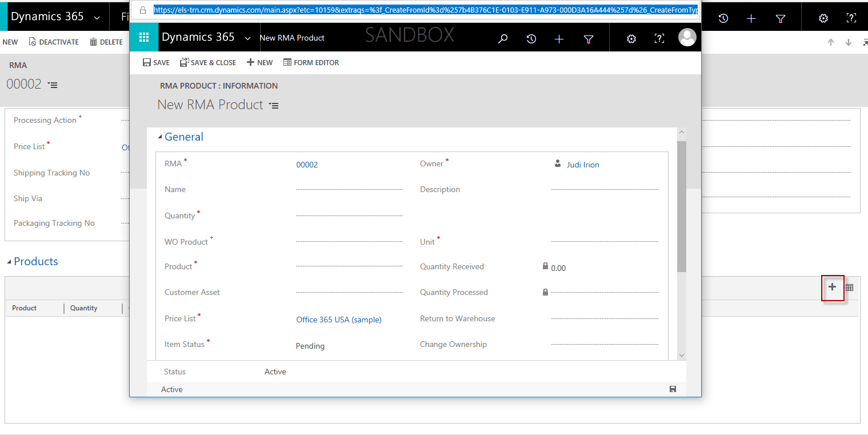Click Product column header in background grid

pyautogui.click(x=25, y=308)
